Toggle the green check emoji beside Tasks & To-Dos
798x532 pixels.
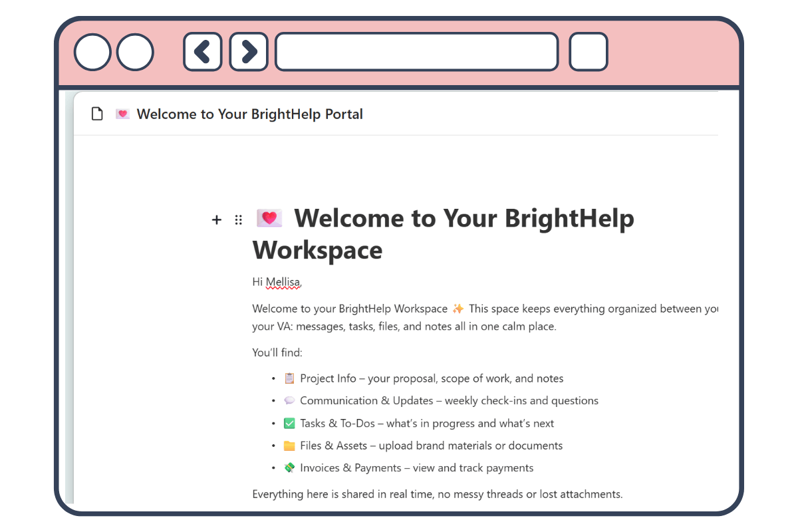[289, 423]
